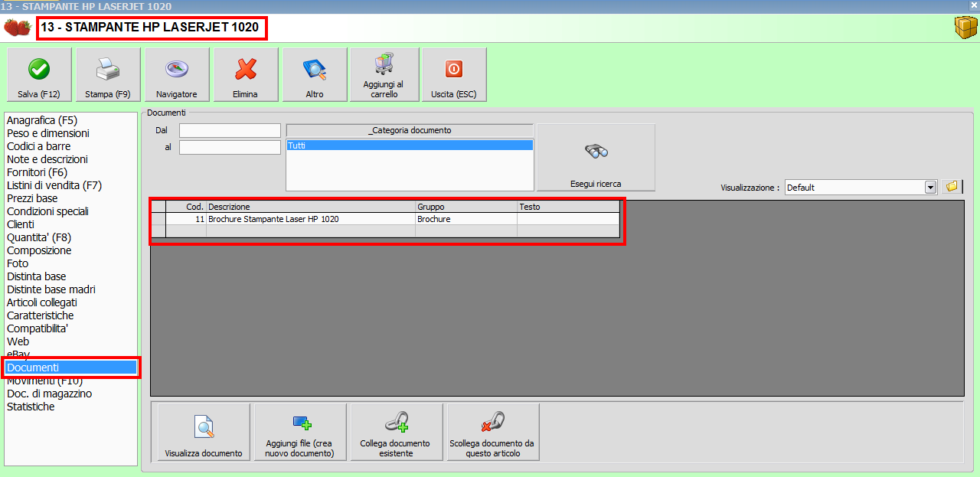Open Fornitori (F6) section
The height and width of the screenshot is (477, 980).
point(38,172)
